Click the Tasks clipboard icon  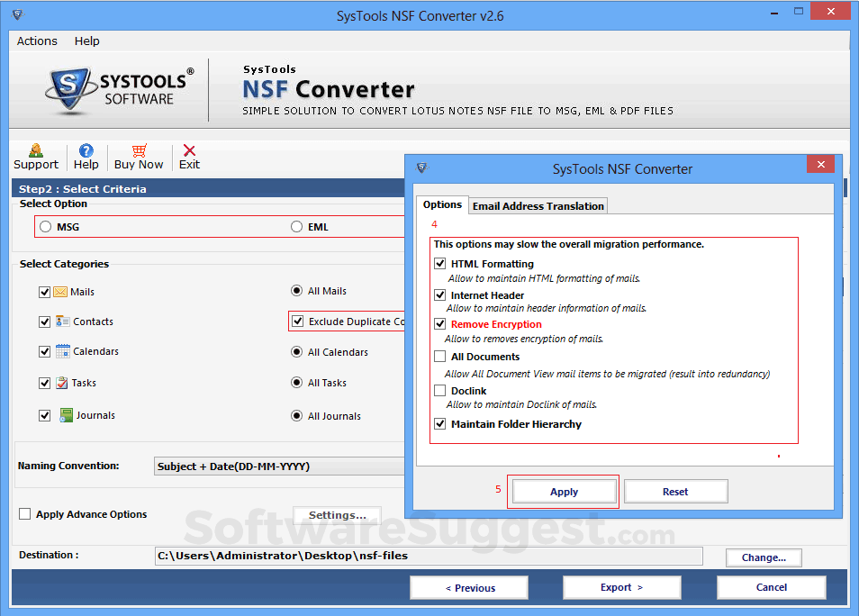pyautogui.click(x=62, y=383)
